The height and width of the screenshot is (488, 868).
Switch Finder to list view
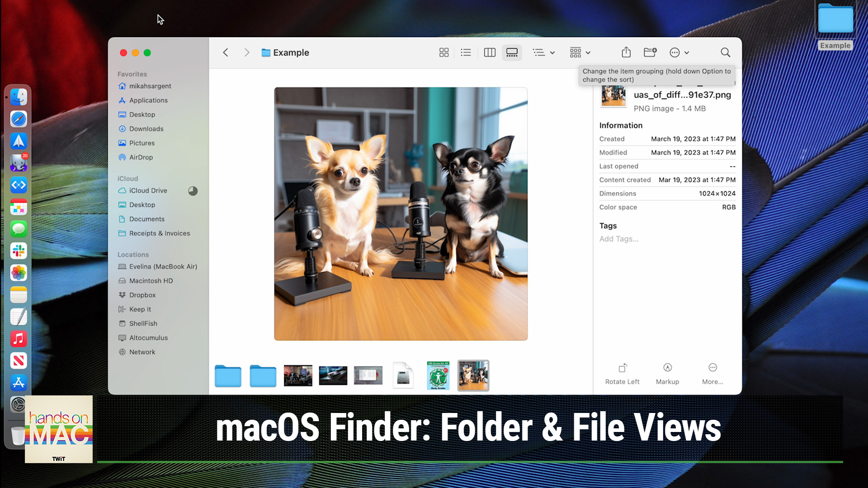(x=466, y=52)
